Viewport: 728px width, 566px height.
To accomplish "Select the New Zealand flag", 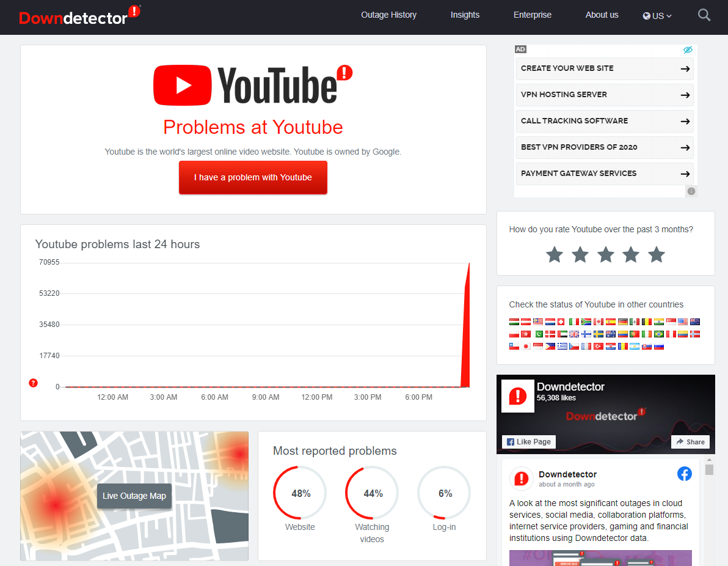I will 695,322.
